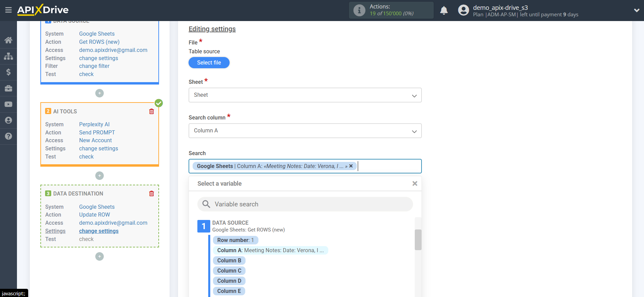Select Column A Meeting Notes variable
This screenshot has height=297, width=644.
click(270, 250)
